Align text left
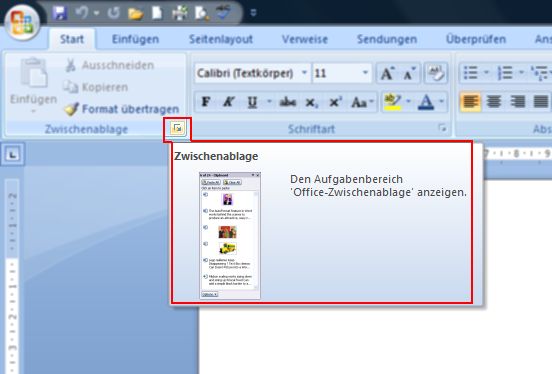 [470, 102]
